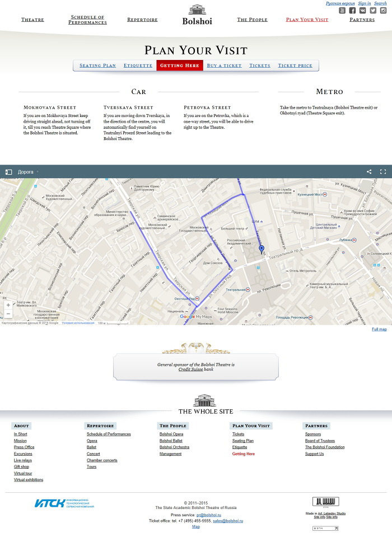Share the map using the share icon
The width and height of the screenshot is (392, 537).
pyautogui.click(x=369, y=172)
